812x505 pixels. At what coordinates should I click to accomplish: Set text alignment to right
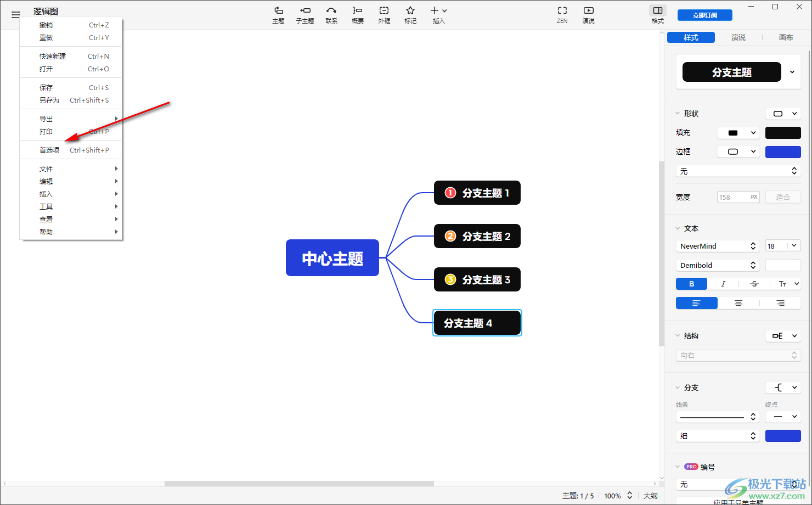pyautogui.click(x=780, y=303)
